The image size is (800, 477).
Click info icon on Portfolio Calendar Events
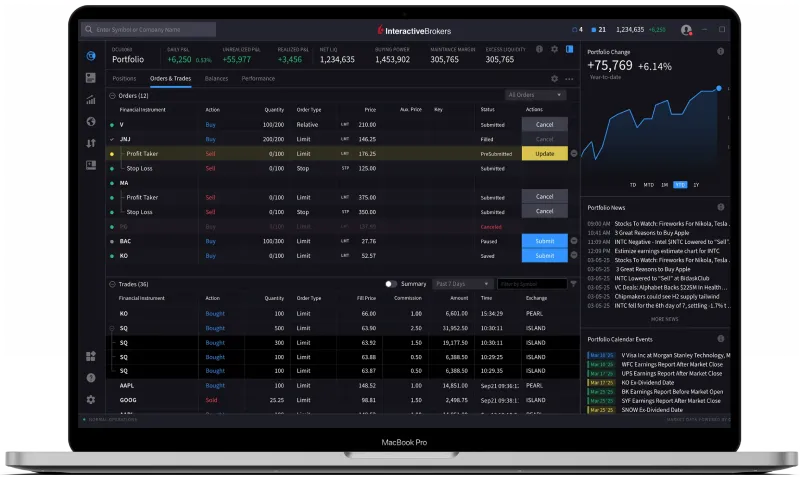[x=720, y=339]
